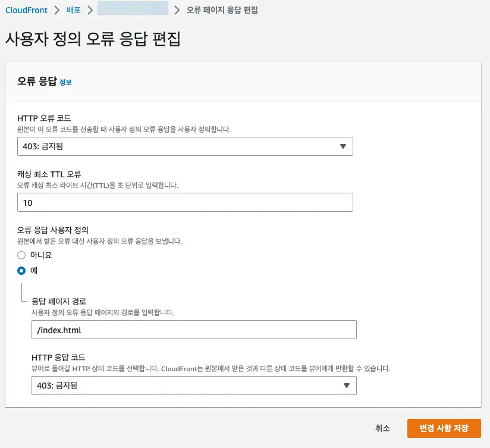This screenshot has width=490, height=448.
Task: Click the 사용자 정의 오류 응답 편집 heading
Action: pos(93,39)
